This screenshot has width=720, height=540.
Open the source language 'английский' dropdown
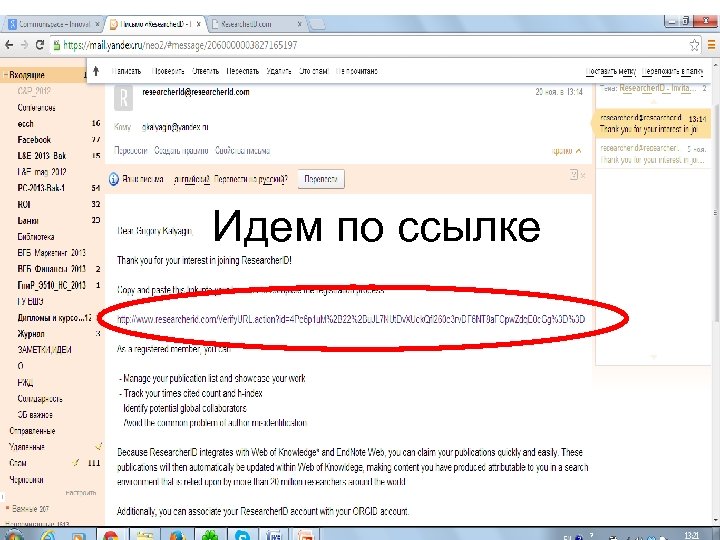pyautogui.click(x=191, y=179)
